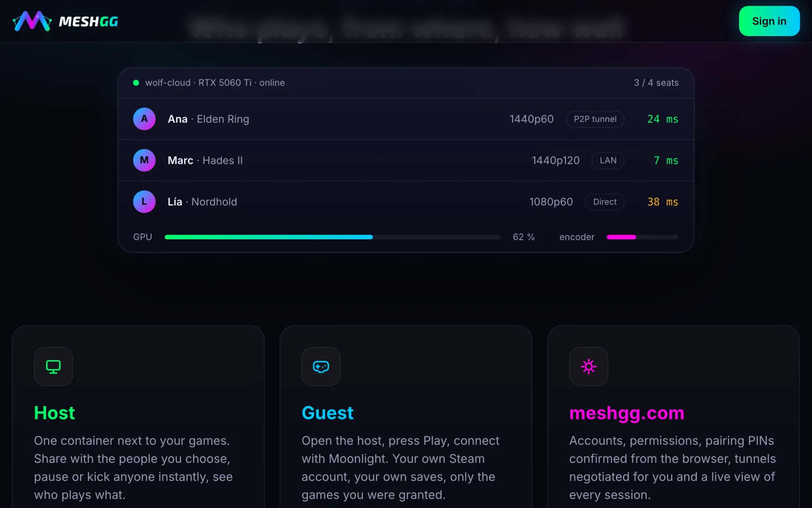Click the "38 ms" latency value
The height and width of the screenshot is (508, 812).
(x=663, y=202)
